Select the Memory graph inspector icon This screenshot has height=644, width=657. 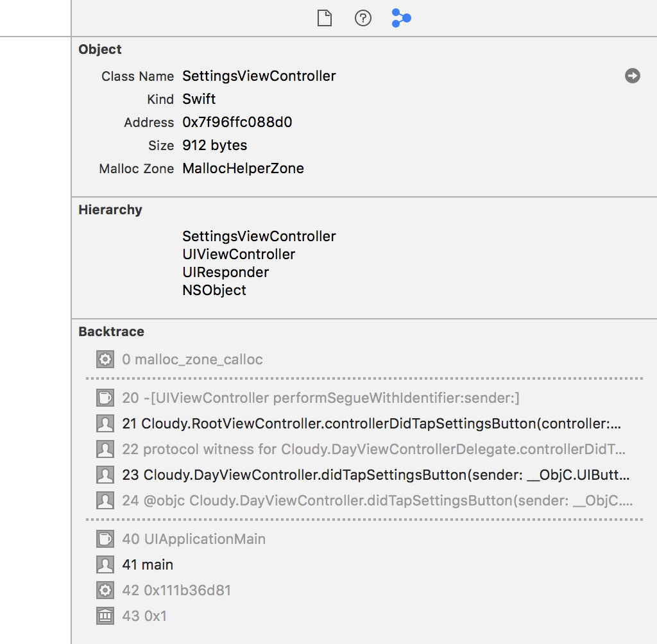click(401, 19)
